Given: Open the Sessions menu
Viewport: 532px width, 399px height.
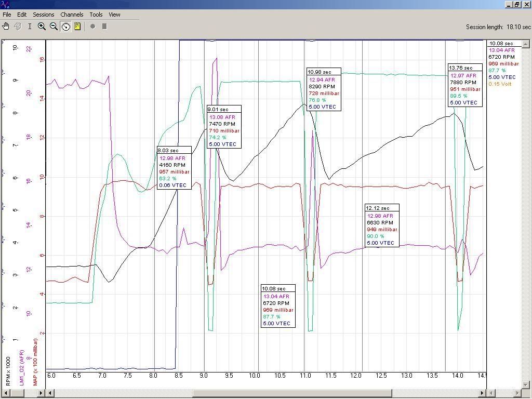Looking at the screenshot, I should 44,15.
